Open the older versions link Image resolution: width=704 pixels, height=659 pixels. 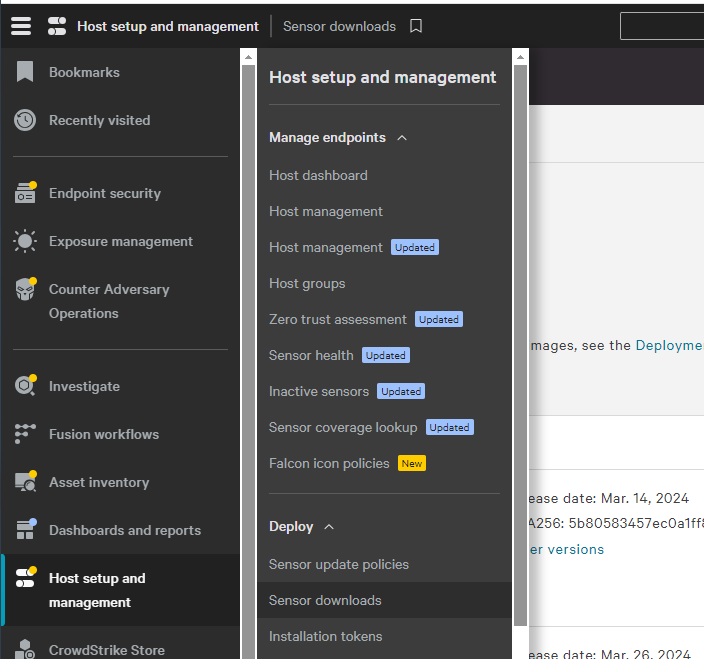pyautogui.click(x=567, y=549)
